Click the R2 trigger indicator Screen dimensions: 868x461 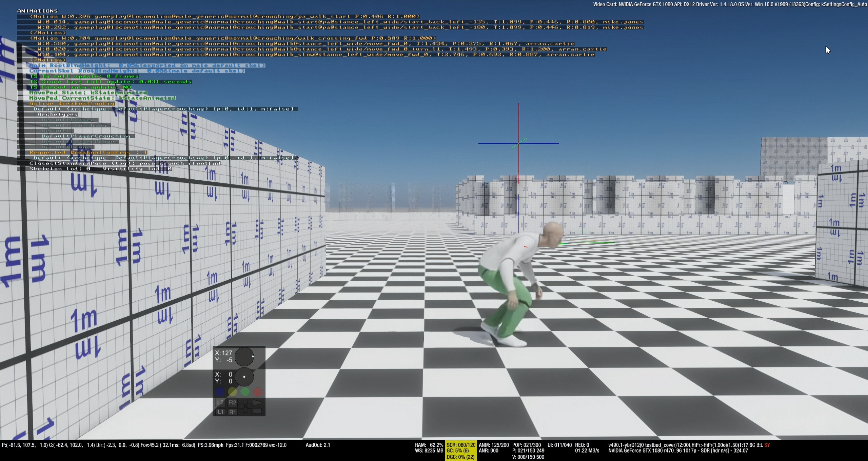coord(232,402)
